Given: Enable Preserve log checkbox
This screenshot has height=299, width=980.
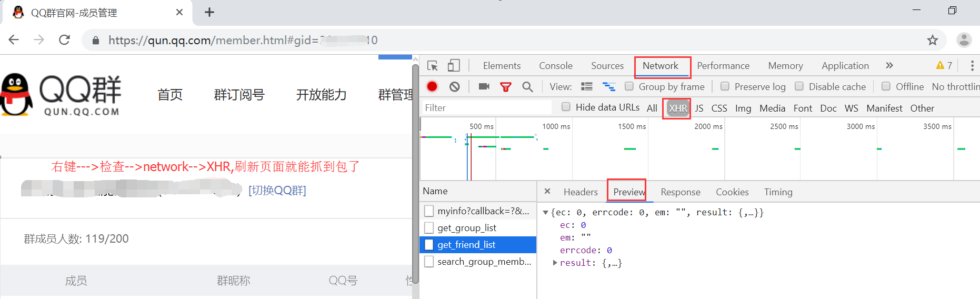Looking at the screenshot, I should pyautogui.click(x=725, y=86).
